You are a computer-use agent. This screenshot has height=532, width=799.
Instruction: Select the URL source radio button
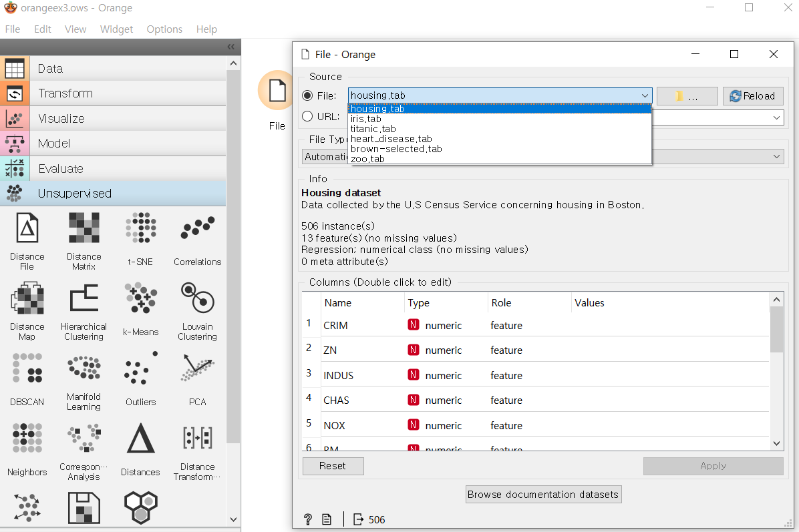click(307, 116)
